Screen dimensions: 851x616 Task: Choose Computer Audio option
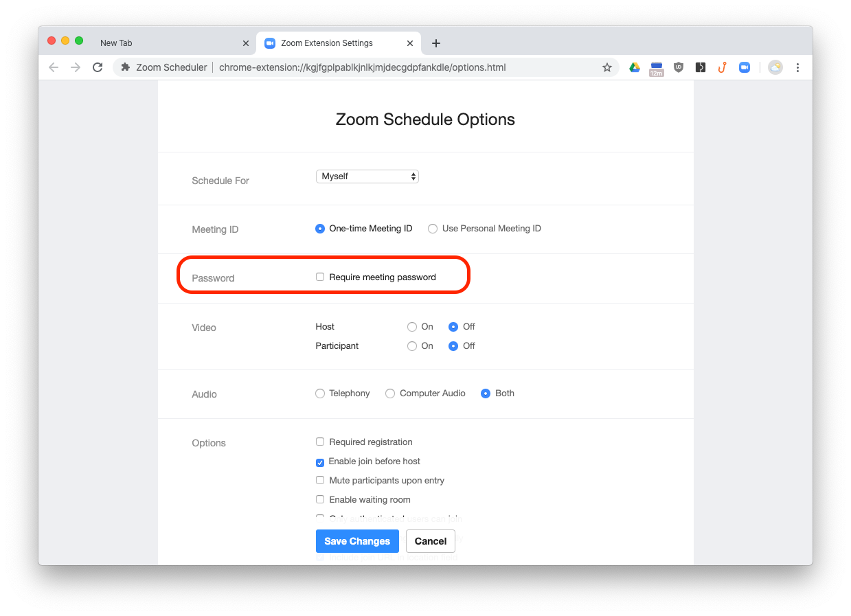(390, 393)
